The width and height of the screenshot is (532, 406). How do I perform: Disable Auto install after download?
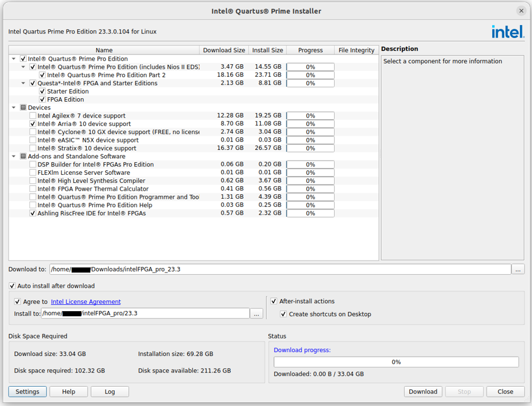coord(12,286)
